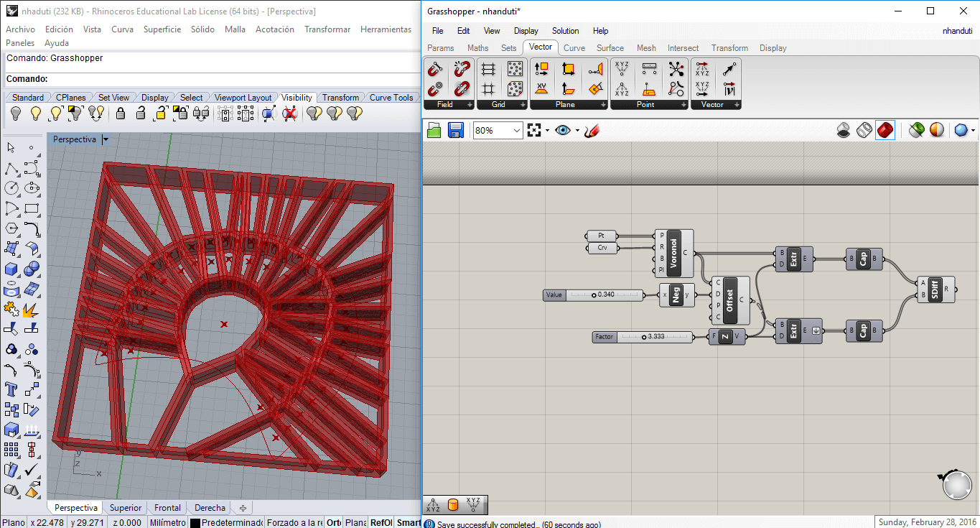Image resolution: width=980 pixels, height=528 pixels.
Task: Expand the Plane panel plus
Action: click(x=604, y=105)
